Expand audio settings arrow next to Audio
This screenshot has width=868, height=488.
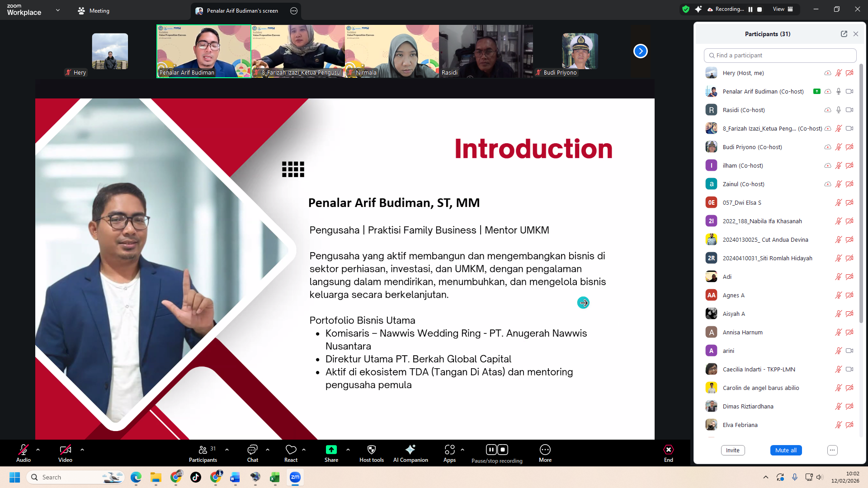point(38,450)
